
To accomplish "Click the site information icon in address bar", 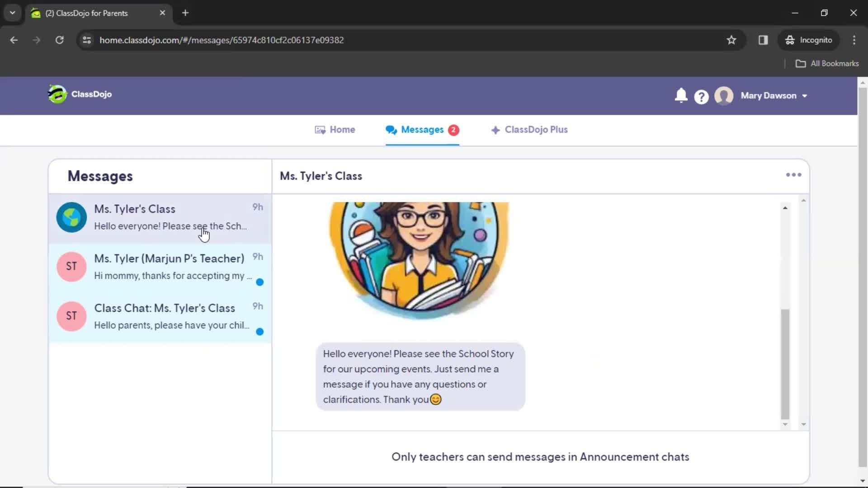I will 87,40.
